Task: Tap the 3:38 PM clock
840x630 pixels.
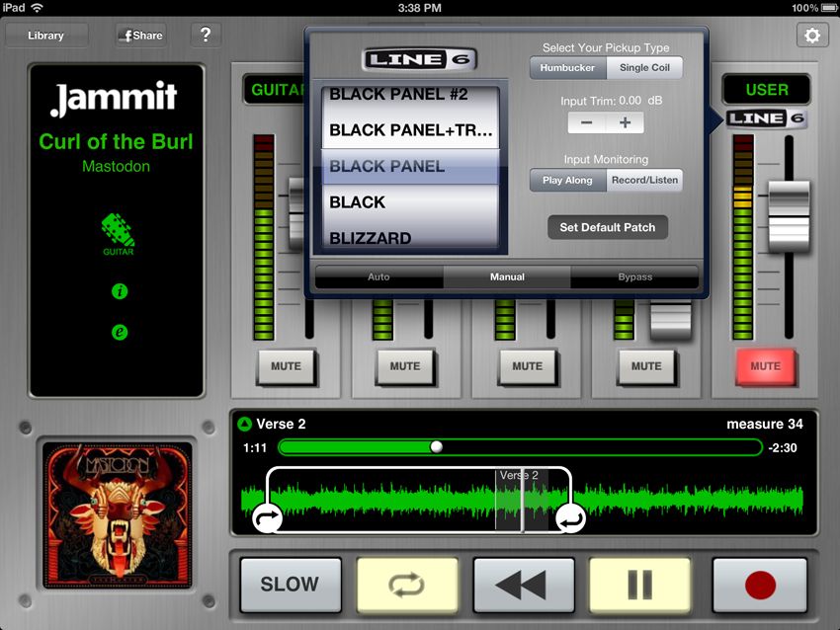Action: pos(419,8)
